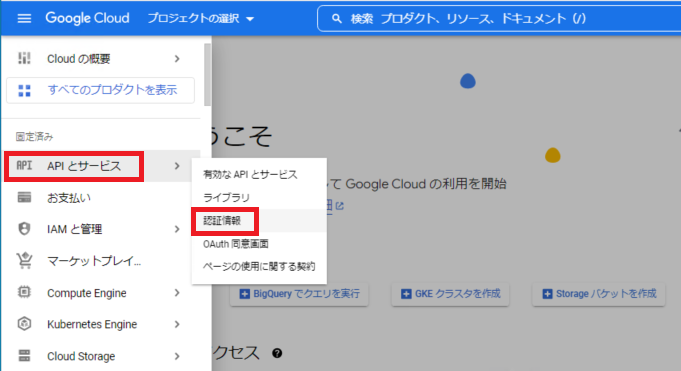Focus the 検索 search input field
Viewport: 681px width, 371px height.
(499, 19)
